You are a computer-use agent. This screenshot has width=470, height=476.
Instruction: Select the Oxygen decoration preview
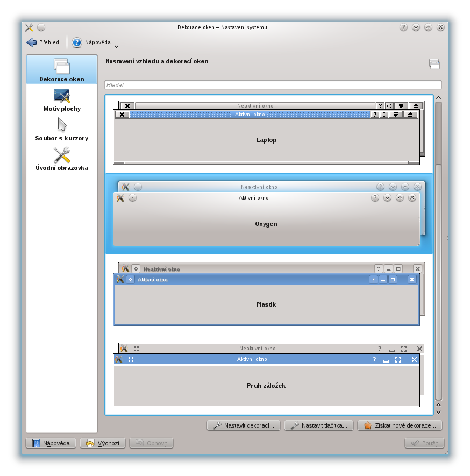269,214
